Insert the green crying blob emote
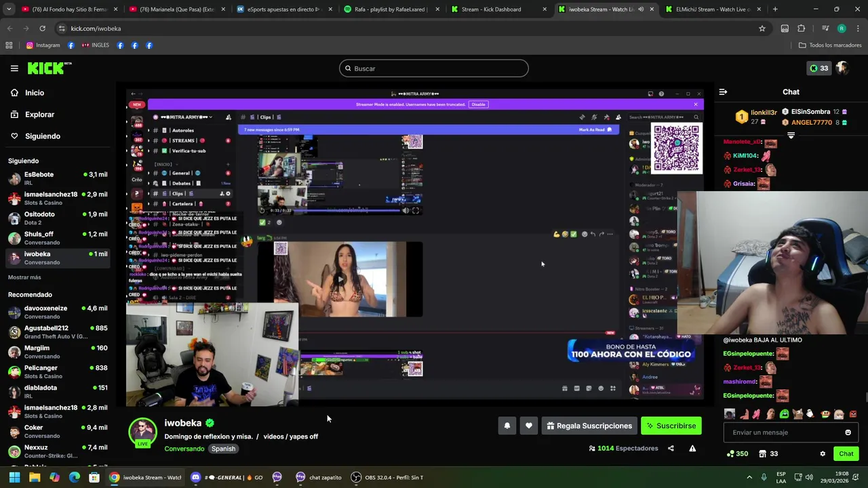The image size is (868, 488). (x=785, y=413)
